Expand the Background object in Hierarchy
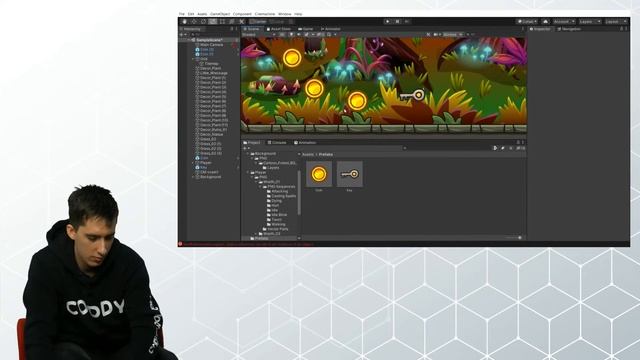Viewport: 640px width, 360px height. click(x=193, y=177)
